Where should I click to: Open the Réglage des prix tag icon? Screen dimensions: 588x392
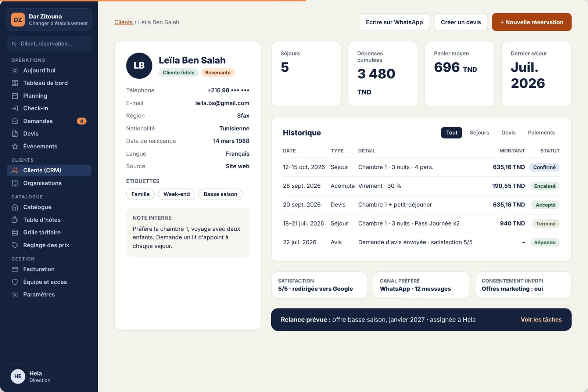tap(15, 245)
